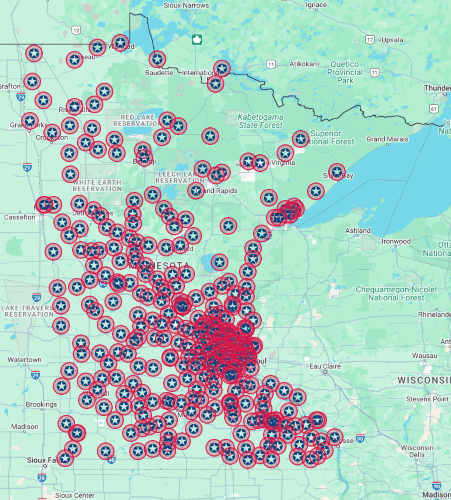Click the star marker at Grand Forks
Image resolution: width=451 pixels, height=500 pixels.
tap(30, 121)
